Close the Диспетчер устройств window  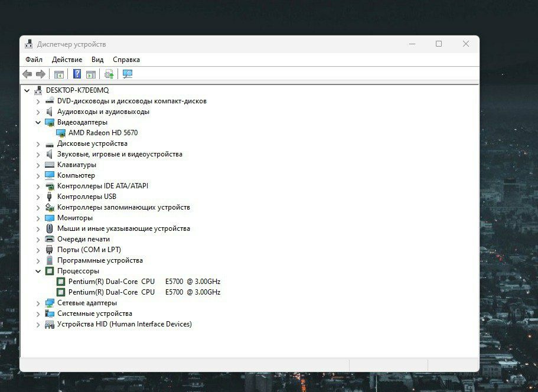click(465, 44)
